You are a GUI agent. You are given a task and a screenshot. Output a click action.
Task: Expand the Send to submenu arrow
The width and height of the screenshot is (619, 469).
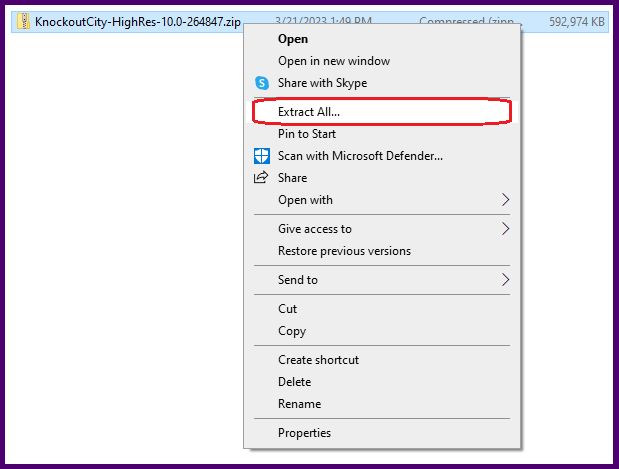coord(505,280)
